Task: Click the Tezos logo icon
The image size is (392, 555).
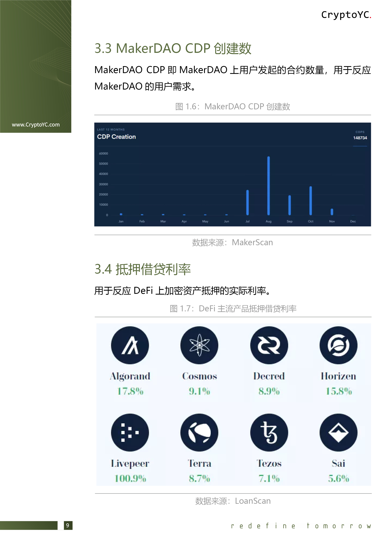Action: click(x=269, y=432)
